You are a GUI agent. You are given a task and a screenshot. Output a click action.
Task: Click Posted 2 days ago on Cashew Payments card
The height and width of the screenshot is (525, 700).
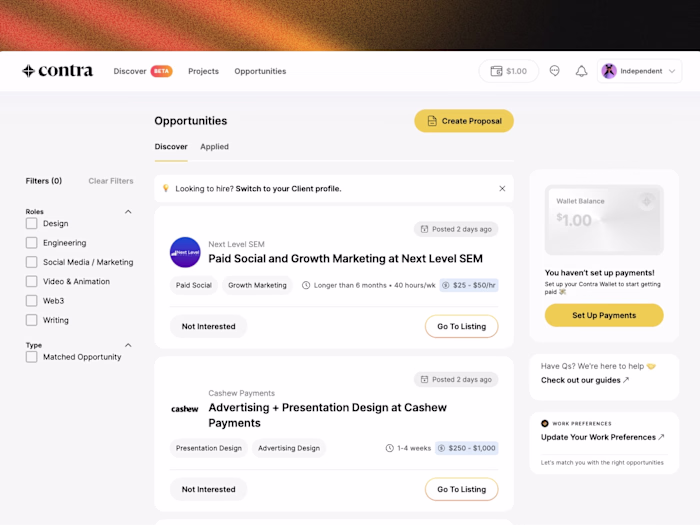(456, 379)
